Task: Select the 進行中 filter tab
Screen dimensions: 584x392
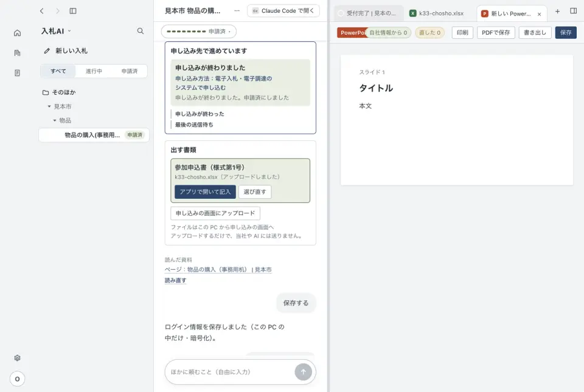Action: (x=94, y=71)
